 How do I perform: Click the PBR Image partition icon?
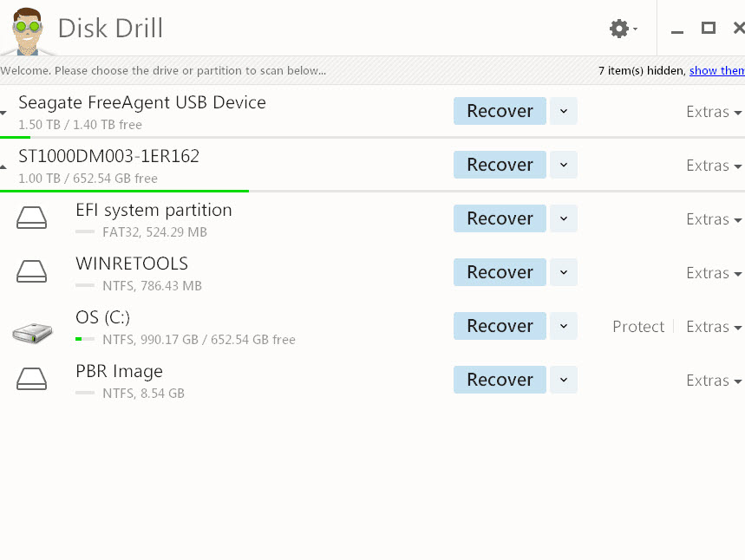(32, 379)
